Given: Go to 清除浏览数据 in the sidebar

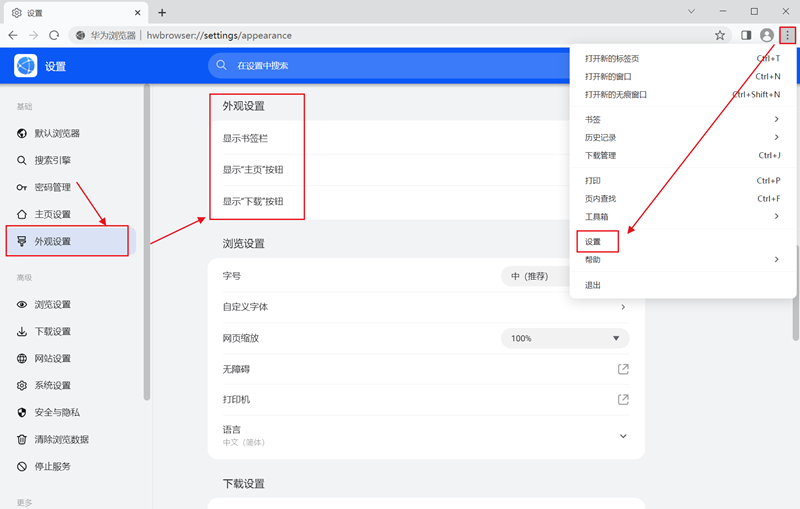Looking at the screenshot, I should coord(61,439).
